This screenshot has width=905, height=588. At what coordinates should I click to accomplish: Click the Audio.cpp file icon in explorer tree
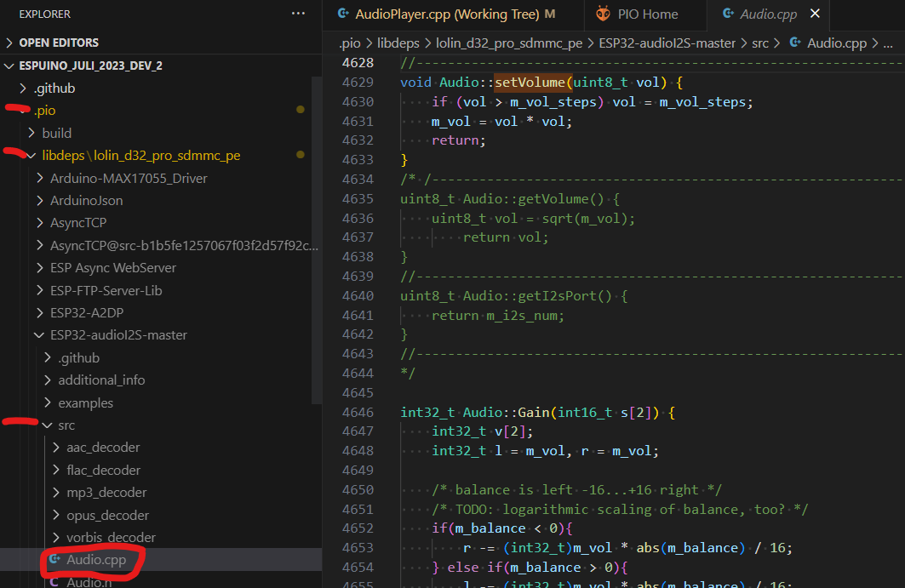pos(54,559)
